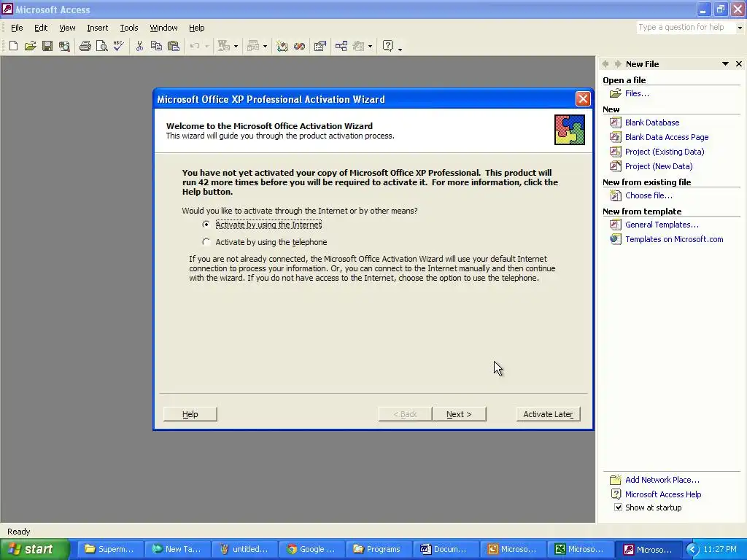Open the Microsoft Script Editor icon
747x560 pixels.
300,46
